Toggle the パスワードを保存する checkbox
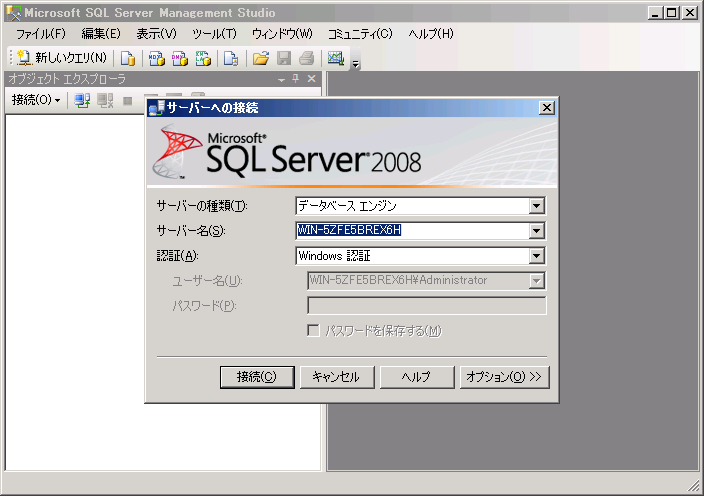Image resolution: width=704 pixels, height=496 pixels. click(x=313, y=331)
